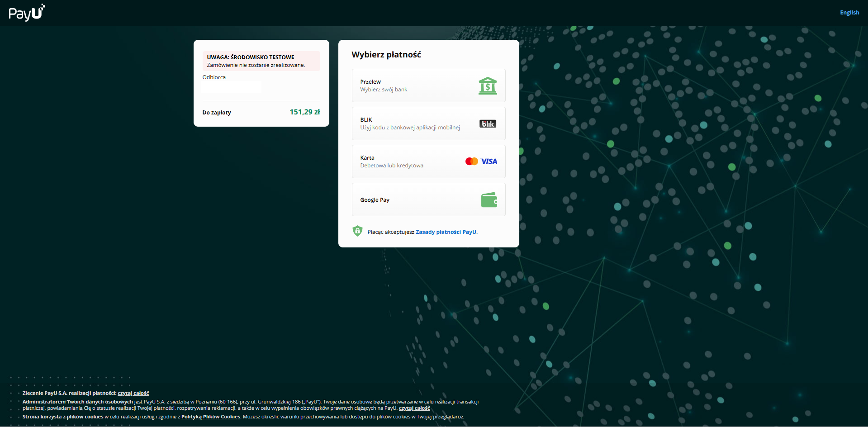868x427 pixels.
Task: Pay with Karta debit or credit
Action: [429, 161]
